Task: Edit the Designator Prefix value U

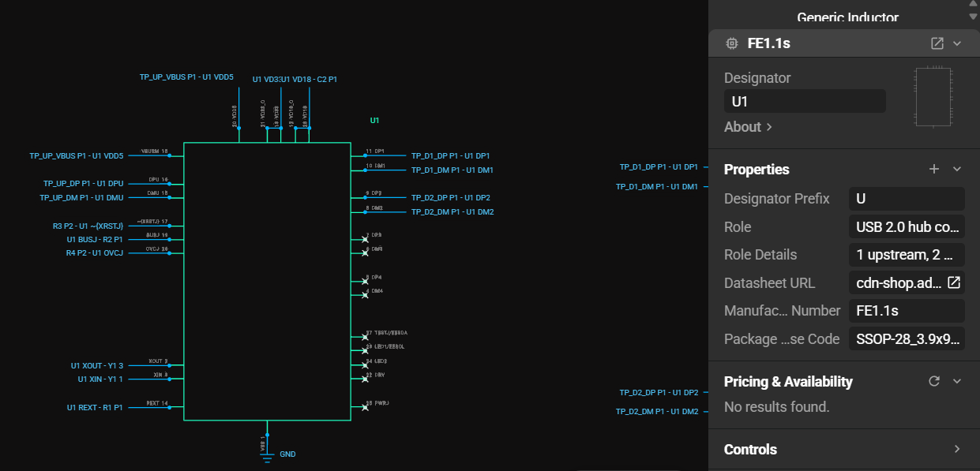Action: 907,199
